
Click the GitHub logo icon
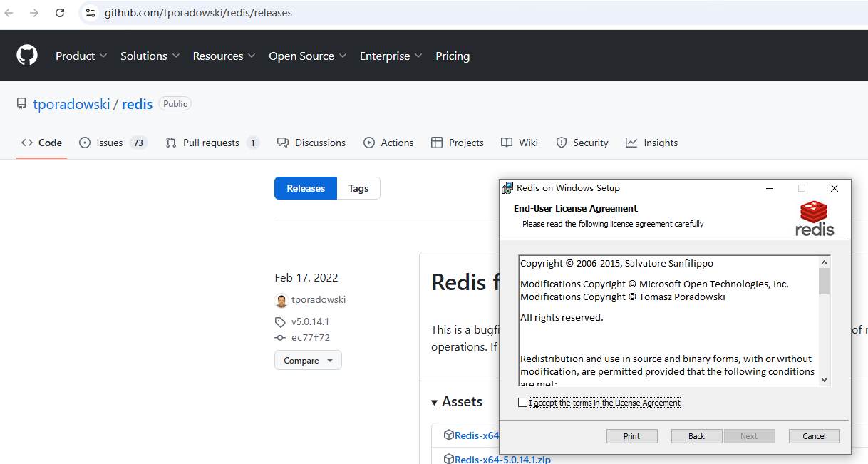27,56
